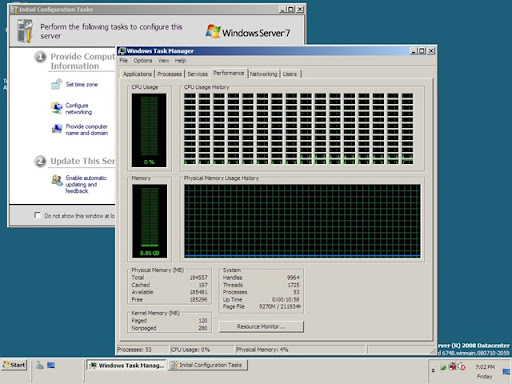512x384 pixels.
Task: Click the CPU Usage 0% gauge
Action: (x=149, y=130)
